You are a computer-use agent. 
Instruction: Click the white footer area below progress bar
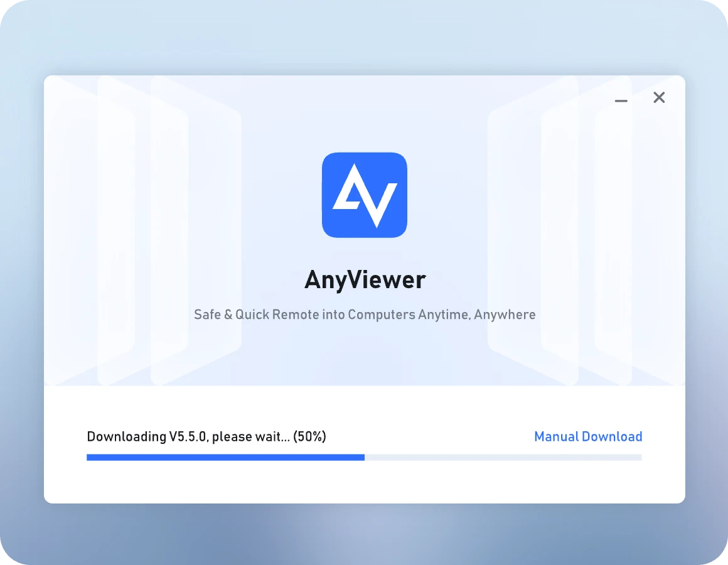pos(365,482)
